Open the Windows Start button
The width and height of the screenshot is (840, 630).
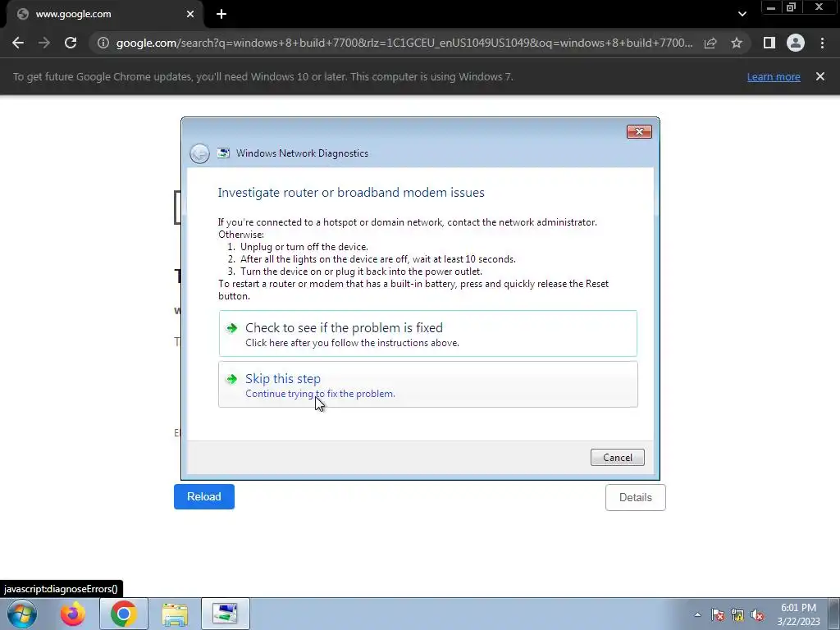22,614
